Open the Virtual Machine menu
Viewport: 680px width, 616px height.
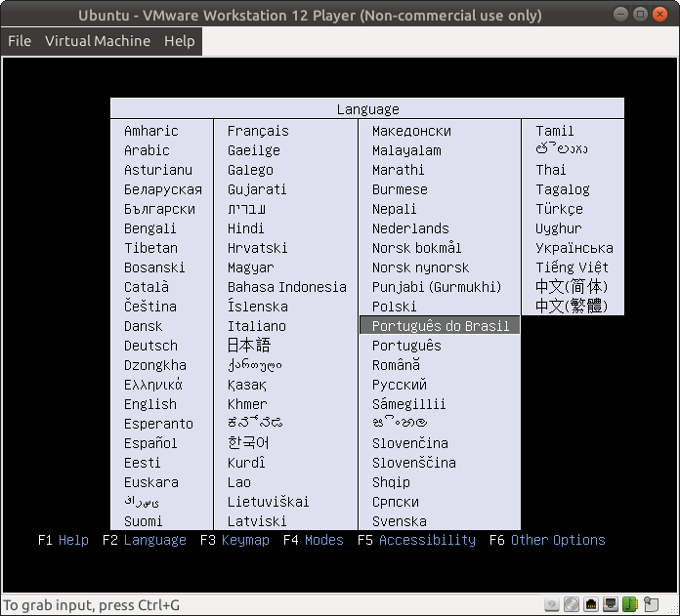pos(98,41)
